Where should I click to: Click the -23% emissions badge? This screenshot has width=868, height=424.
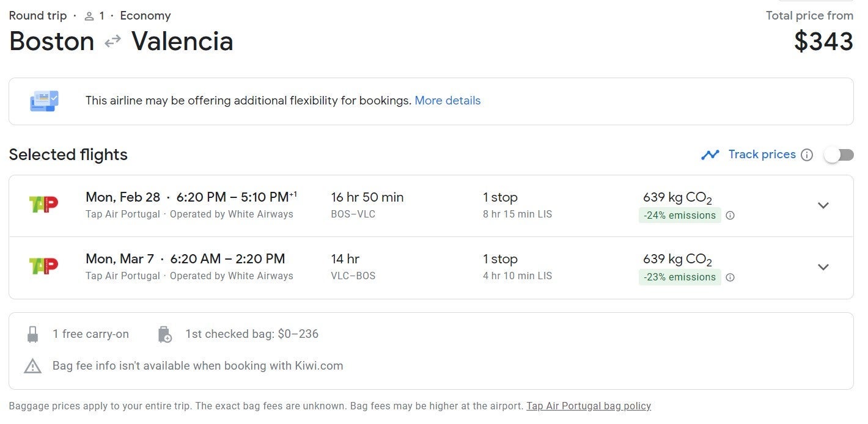click(x=679, y=277)
